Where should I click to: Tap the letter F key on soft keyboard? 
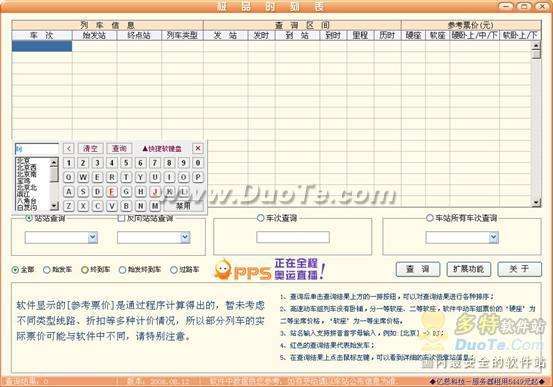pos(111,192)
